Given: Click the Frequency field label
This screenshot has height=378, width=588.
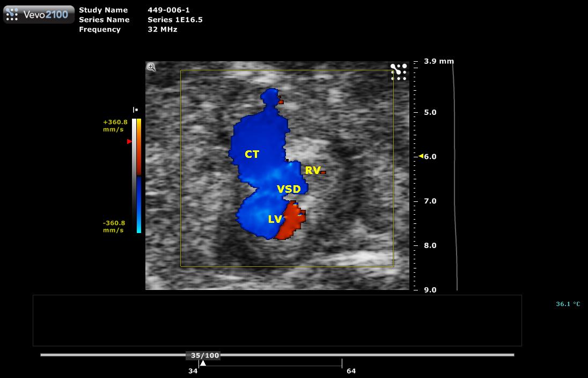Looking at the screenshot, I should (100, 30).
